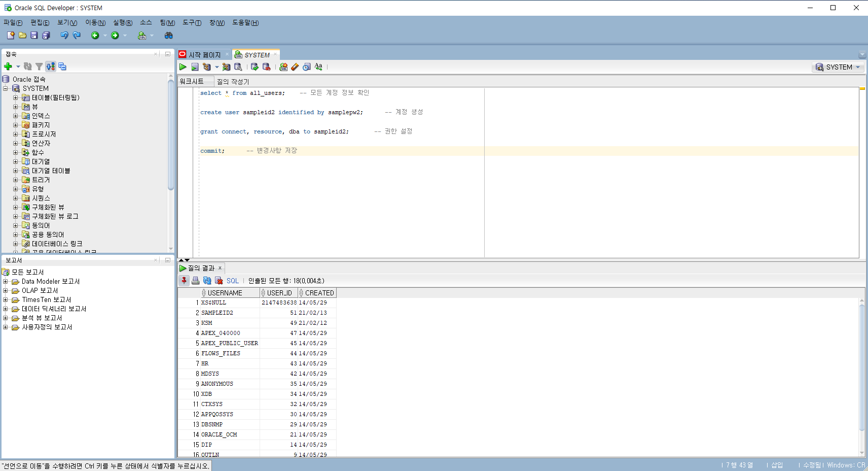This screenshot has height=471, width=868.
Task: Click the Print icon in query result
Action: [x=195, y=281]
